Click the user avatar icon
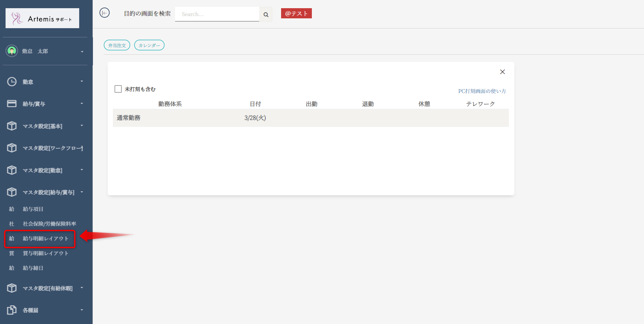 12,51
